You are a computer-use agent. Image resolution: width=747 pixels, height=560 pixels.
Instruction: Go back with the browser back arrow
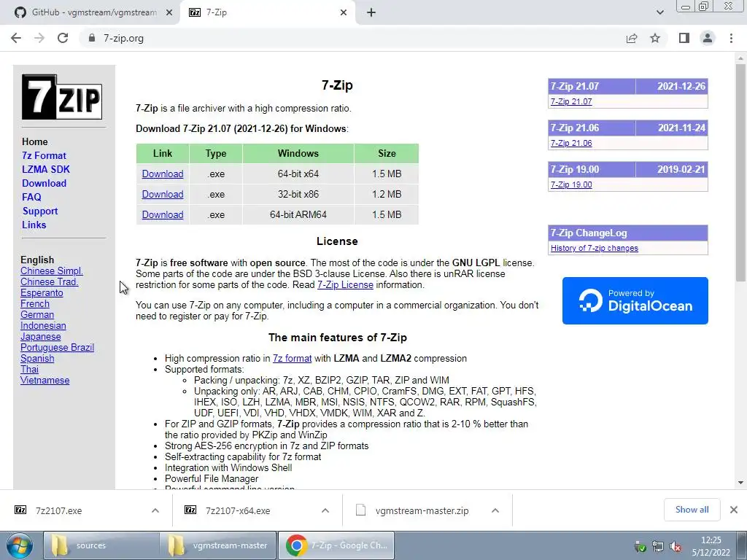tap(16, 38)
